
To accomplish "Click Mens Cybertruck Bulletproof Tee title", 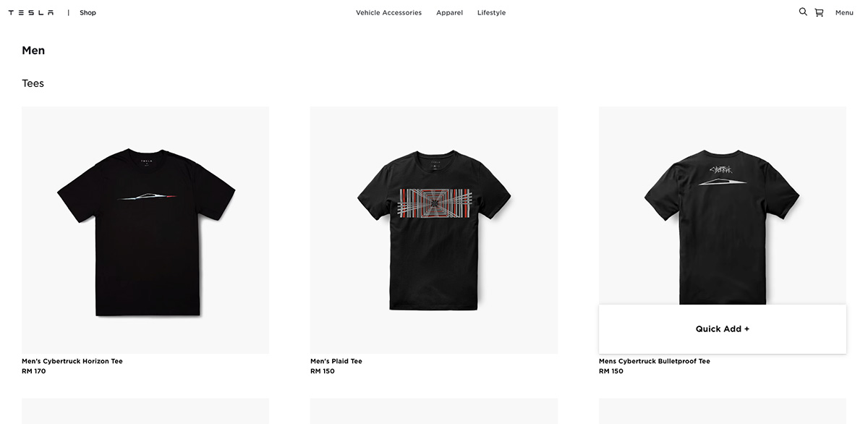I will pos(655,361).
